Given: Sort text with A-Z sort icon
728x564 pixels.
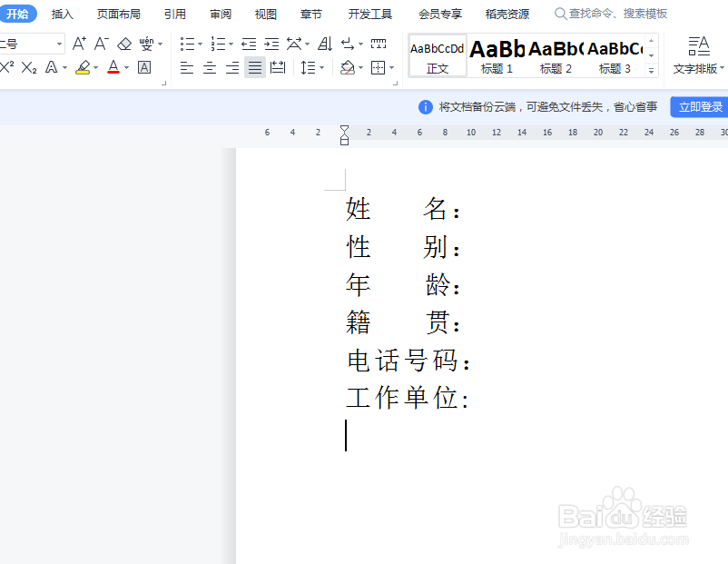Looking at the screenshot, I should click(325, 45).
